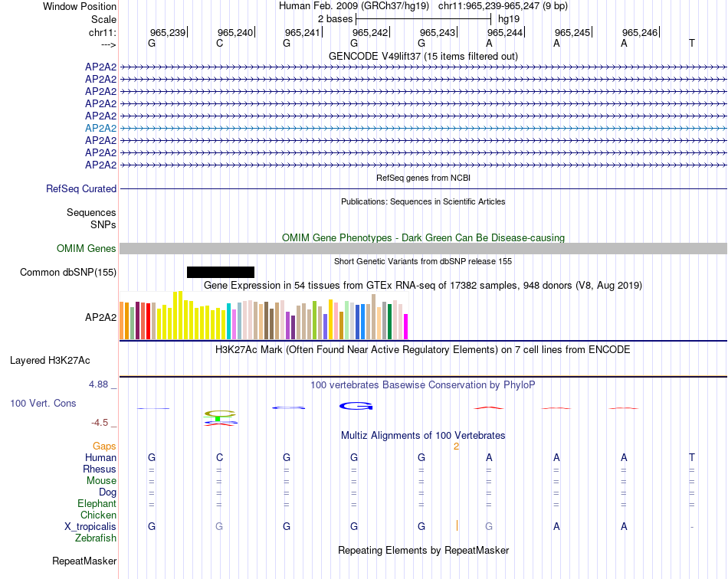Click the topmost AP2A2 GENCODE transcript label

(100, 67)
